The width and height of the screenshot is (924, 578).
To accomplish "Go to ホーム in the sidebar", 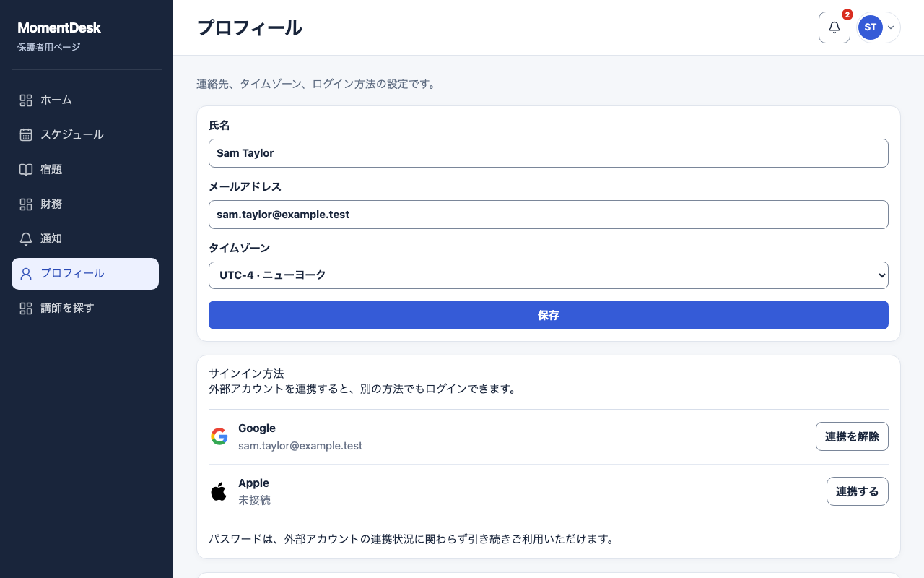I will pyautogui.click(x=85, y=100).
